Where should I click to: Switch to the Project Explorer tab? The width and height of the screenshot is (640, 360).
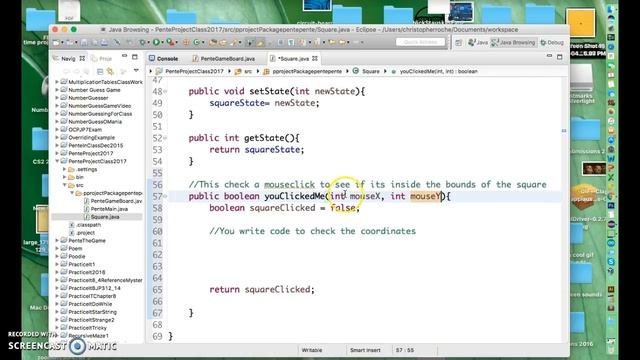pyautogui.click(x=102, y=59)
